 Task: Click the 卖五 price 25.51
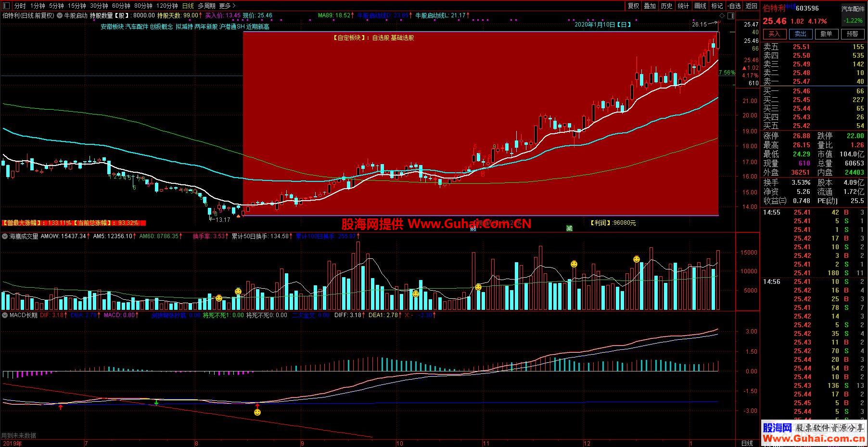[801, 47]
